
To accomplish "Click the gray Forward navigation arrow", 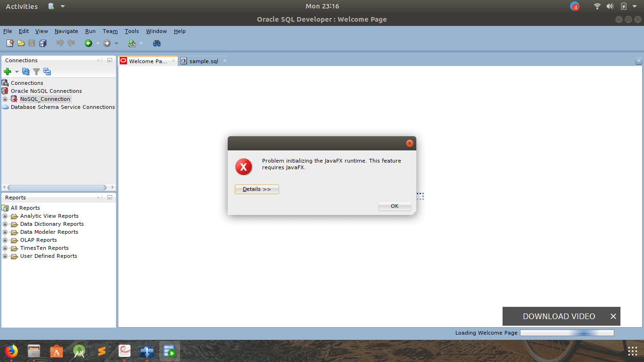I will 107,43.
